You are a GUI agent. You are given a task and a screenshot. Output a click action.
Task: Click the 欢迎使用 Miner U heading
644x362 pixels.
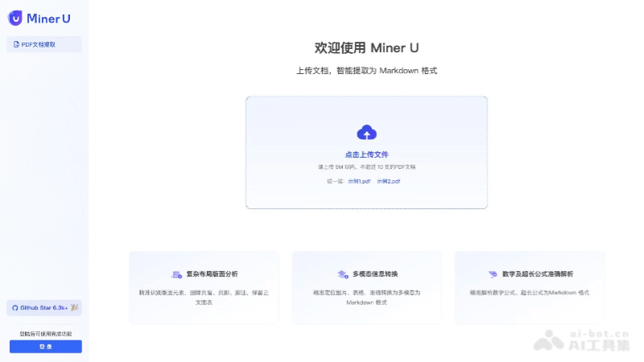366,47
